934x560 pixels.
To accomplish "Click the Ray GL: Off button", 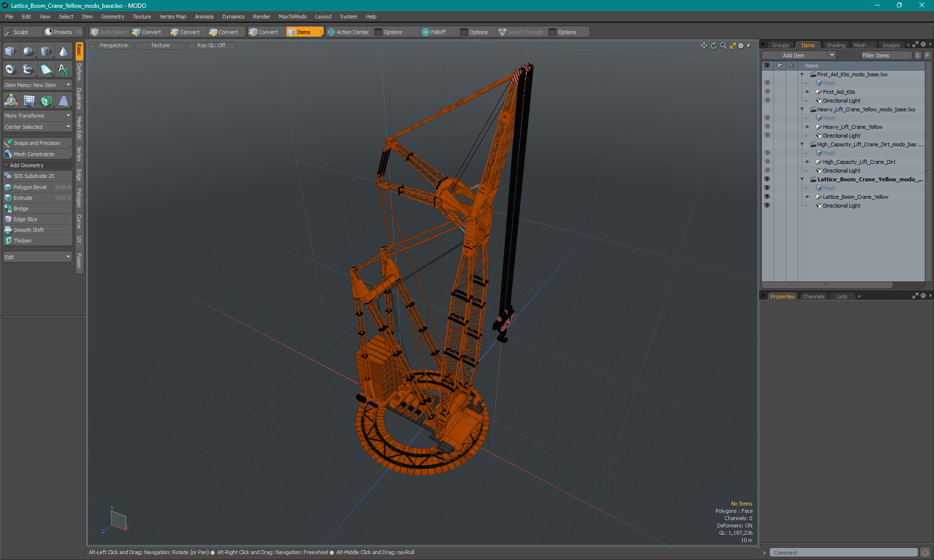I will (x=211, y=46).
